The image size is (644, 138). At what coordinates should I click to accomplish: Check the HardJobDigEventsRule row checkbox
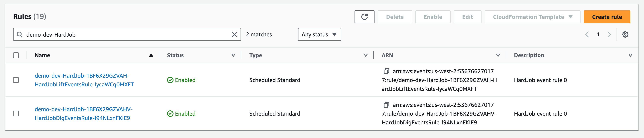click(x=16, y=113)
